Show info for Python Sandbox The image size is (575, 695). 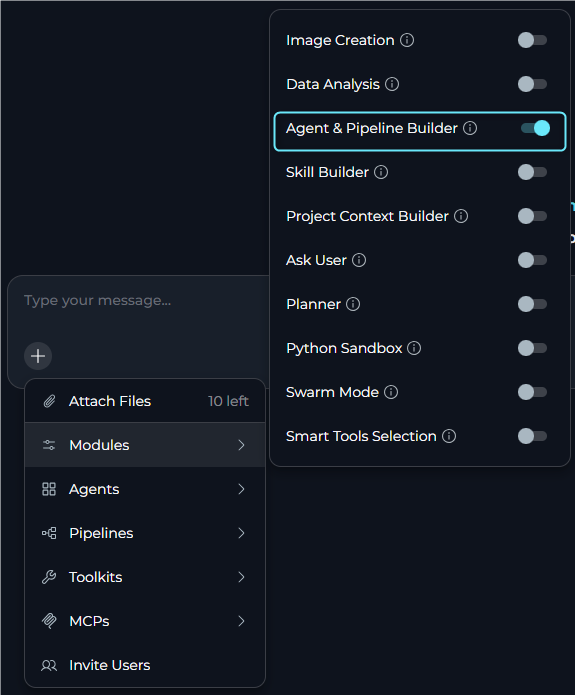[414, 348]
